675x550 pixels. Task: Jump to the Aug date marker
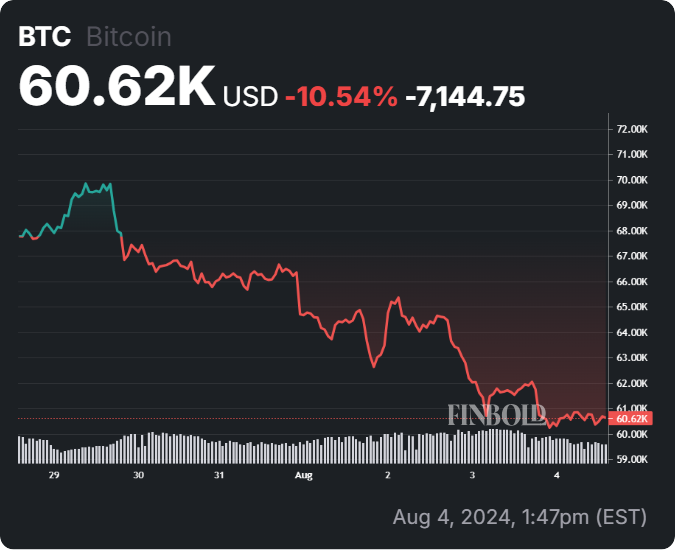pyautogui.click(x=305, y=476)
